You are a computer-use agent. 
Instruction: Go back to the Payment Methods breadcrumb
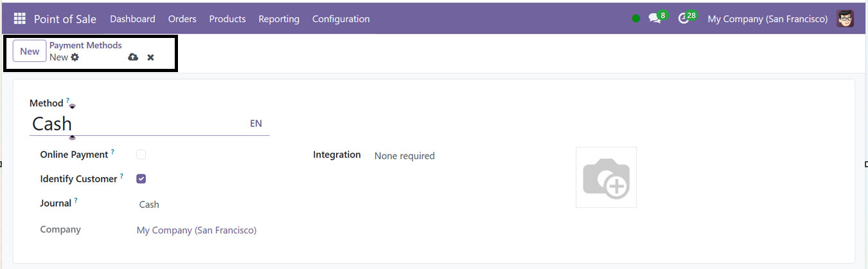pos(85,45)
